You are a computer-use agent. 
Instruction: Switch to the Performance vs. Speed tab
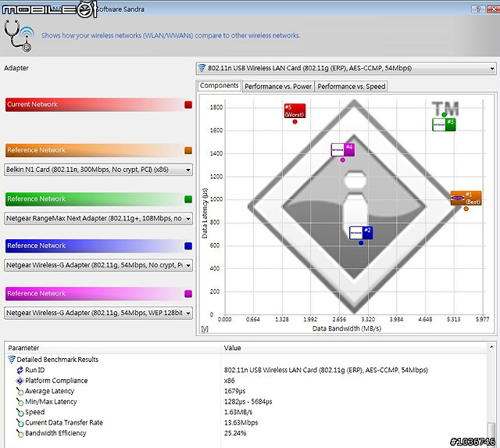pyautogui.click(x=352, y=87)
